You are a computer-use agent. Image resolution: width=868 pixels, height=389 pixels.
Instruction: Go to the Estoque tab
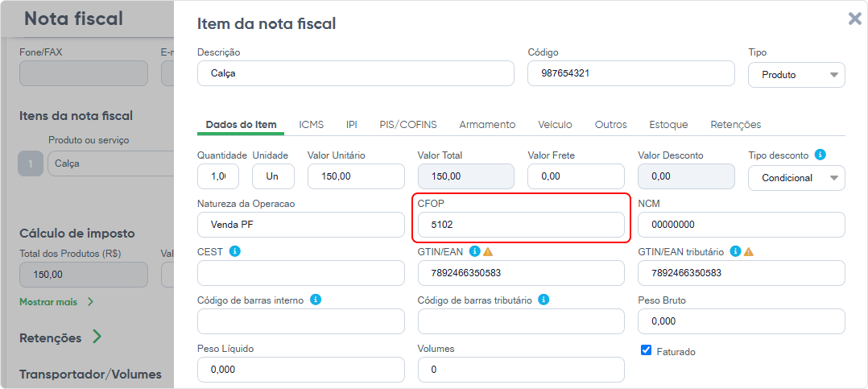click(668, 125)
